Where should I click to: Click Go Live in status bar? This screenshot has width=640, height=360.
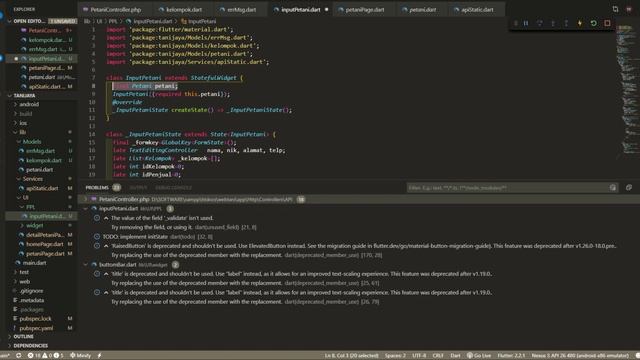[x=479, y=356]
